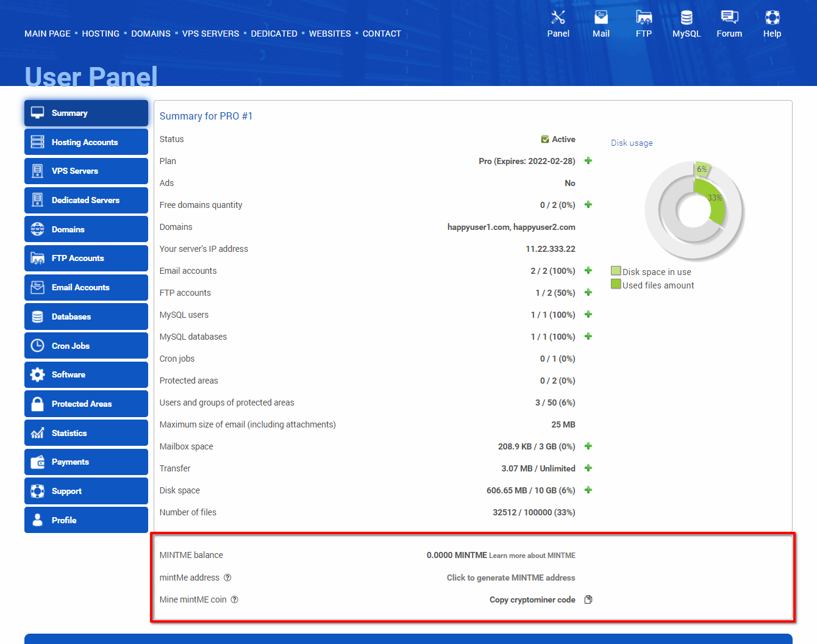Click Copy cryptominer code text
The image size is (817, 644).
point(532,599)
